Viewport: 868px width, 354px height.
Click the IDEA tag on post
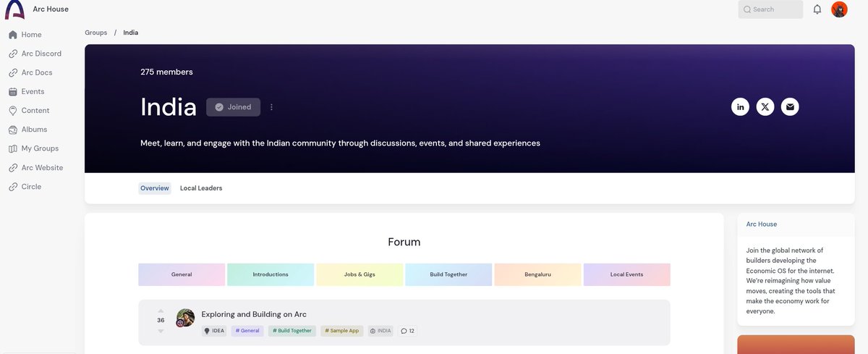215,331
